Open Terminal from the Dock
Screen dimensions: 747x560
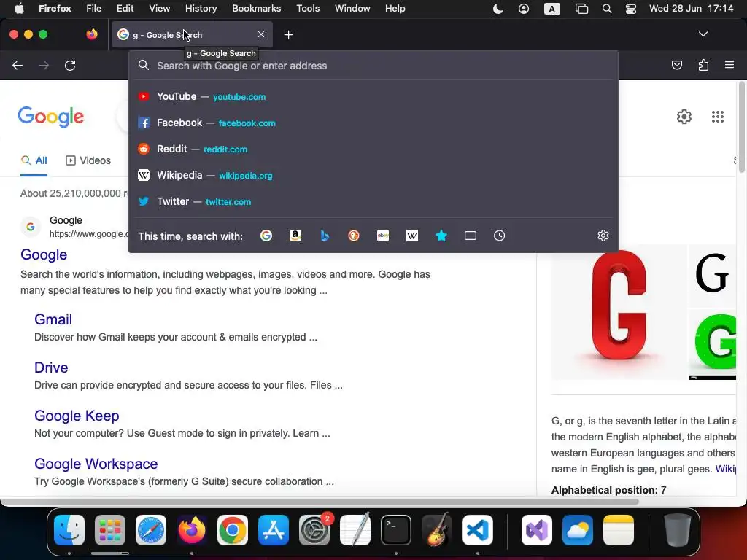point(396,530)
